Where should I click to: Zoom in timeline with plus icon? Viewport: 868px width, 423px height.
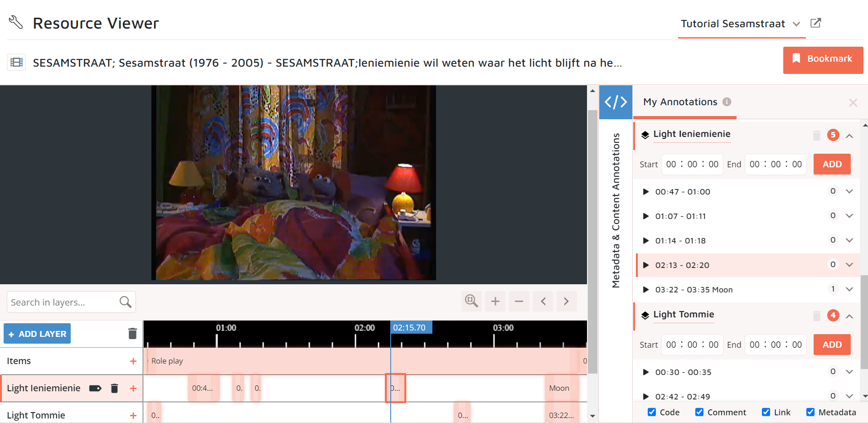495,301
